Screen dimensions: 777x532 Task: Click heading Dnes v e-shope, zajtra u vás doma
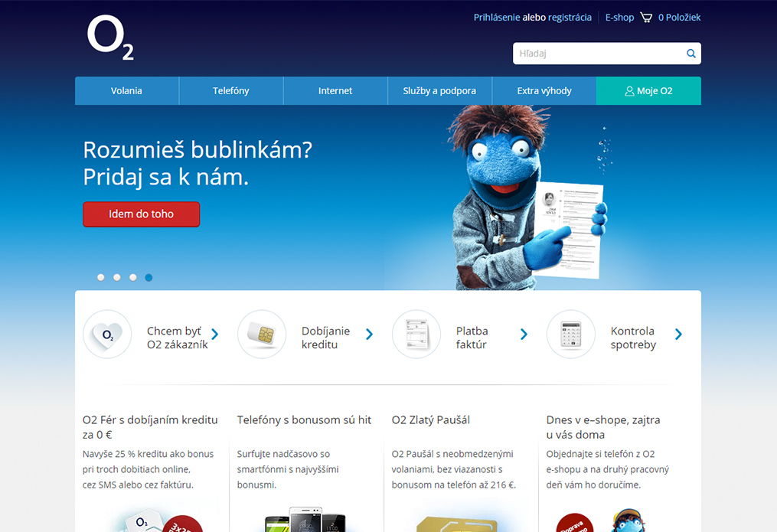click(603, 427)
